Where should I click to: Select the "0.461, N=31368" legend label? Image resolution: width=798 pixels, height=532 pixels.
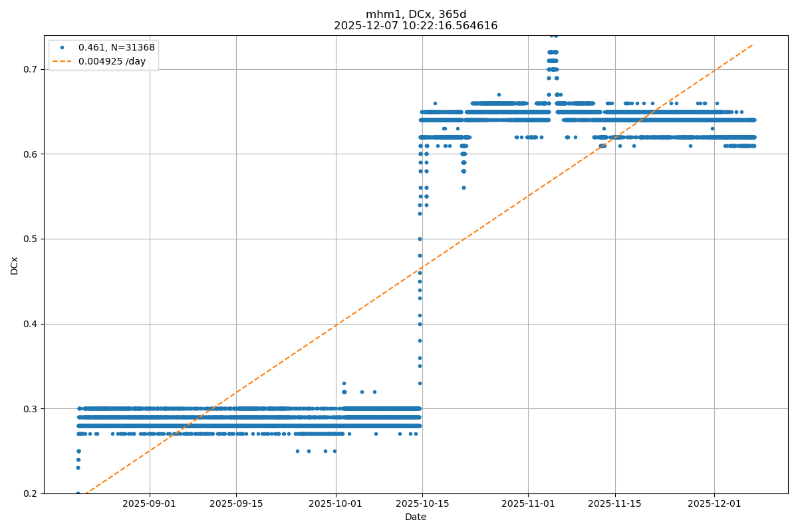[116, 48]
